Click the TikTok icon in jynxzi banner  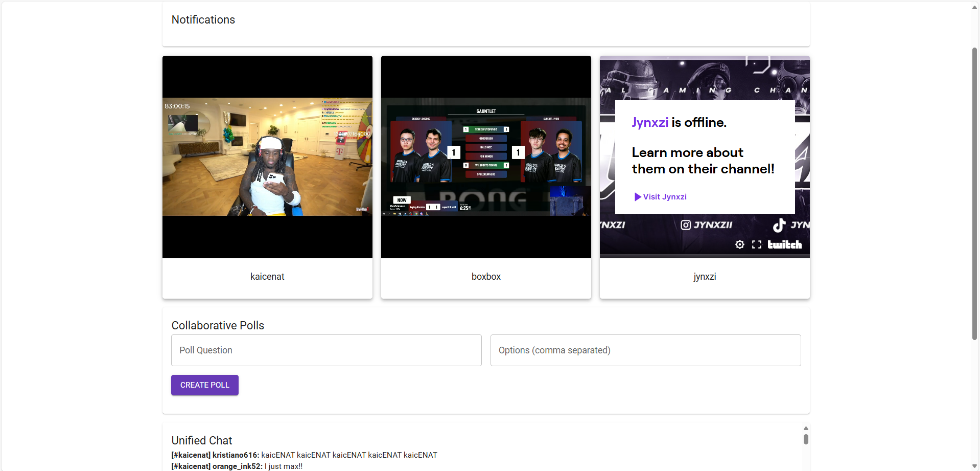coord(779,225)
